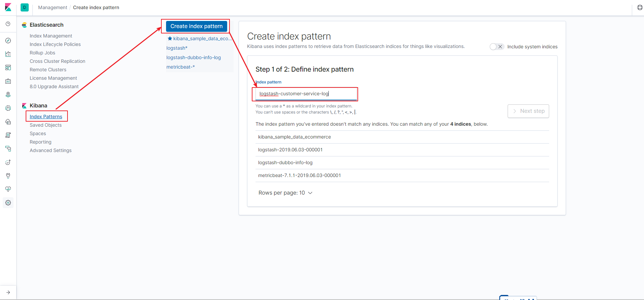Click the Management breadcrumb
The image size is (644, 300).
click(53, 7)
